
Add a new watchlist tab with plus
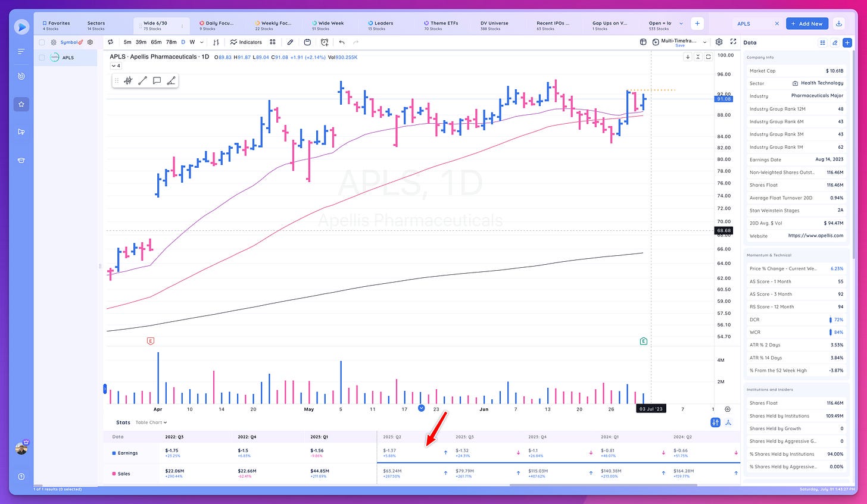pyautogui.click(x=697, y=24)
